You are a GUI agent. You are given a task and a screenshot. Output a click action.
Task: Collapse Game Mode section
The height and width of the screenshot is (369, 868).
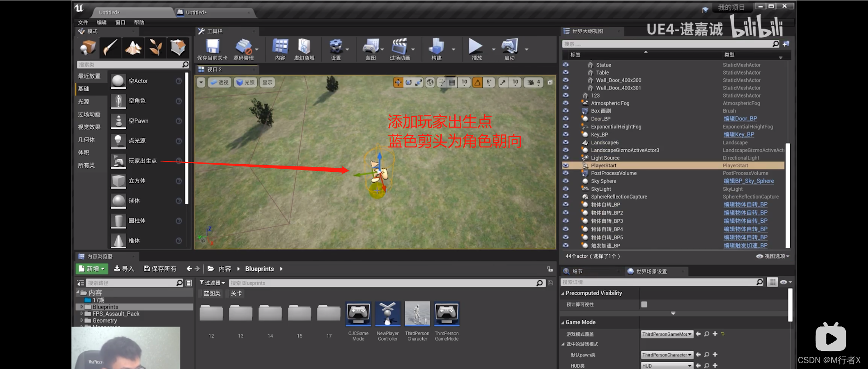pos(563,322)
